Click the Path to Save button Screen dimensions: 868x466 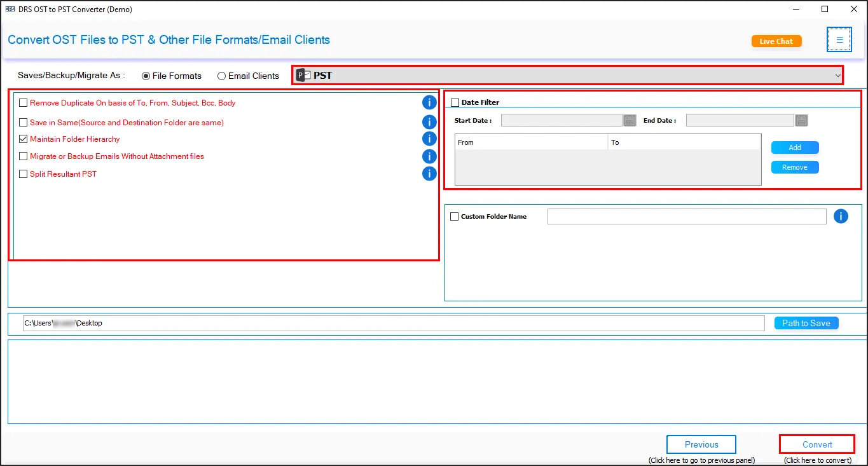pos(806,323)
